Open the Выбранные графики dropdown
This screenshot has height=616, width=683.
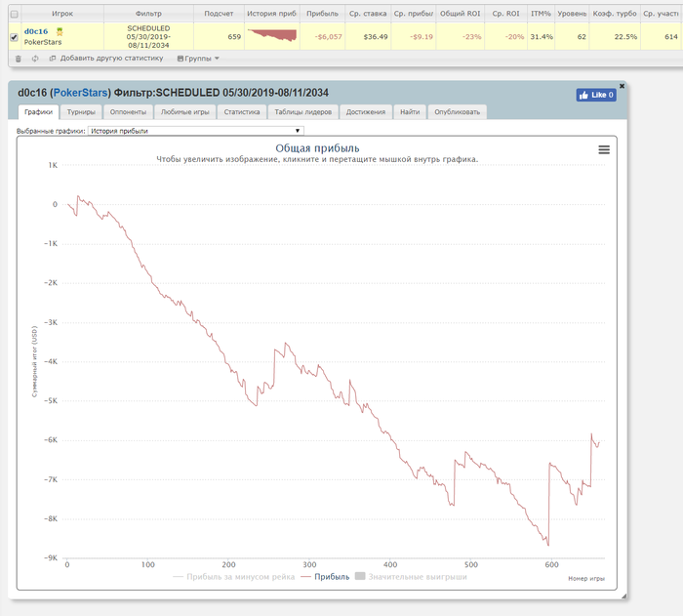pyautogui.click(x=195, y=131)
